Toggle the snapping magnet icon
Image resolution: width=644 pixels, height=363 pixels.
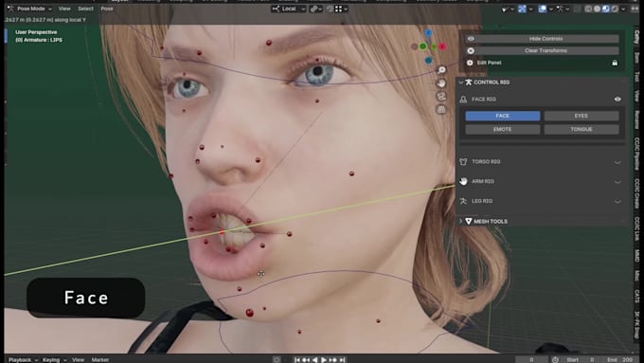[330, 9]
